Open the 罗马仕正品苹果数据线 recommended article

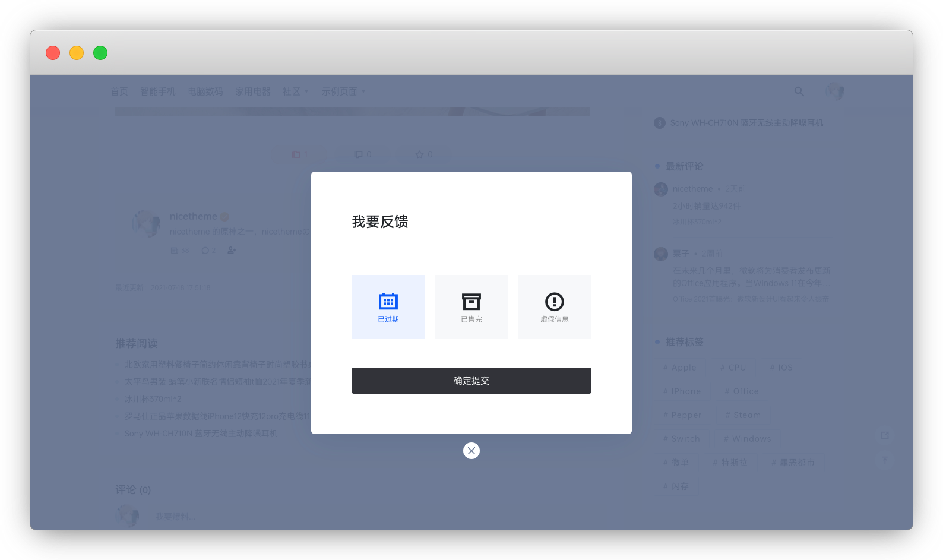[218, 416]
